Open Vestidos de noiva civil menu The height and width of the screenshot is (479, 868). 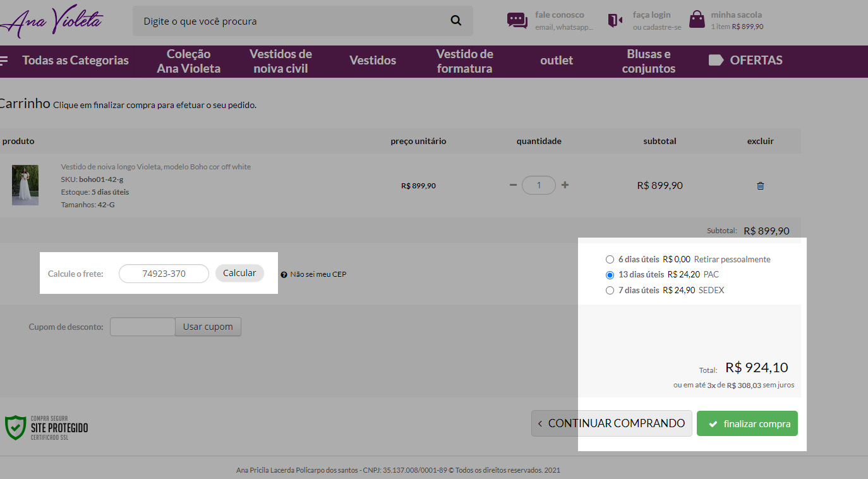(280, 61)
